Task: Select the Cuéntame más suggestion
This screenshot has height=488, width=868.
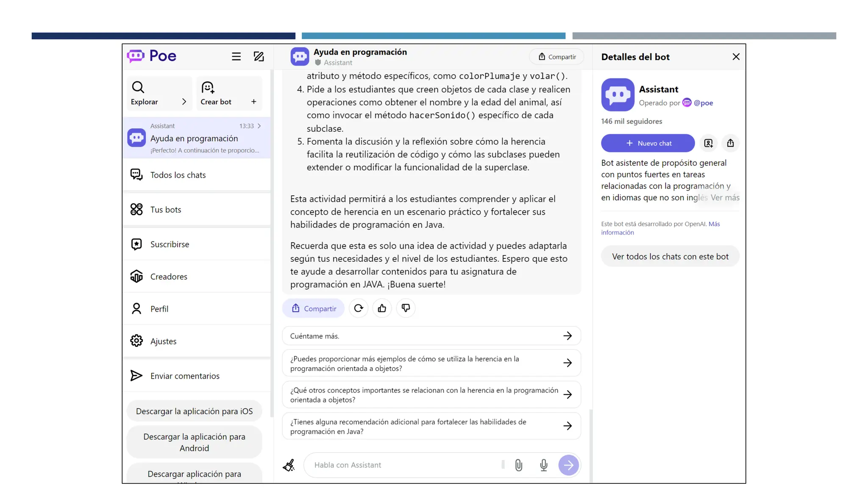Action: tap(431, 336)
